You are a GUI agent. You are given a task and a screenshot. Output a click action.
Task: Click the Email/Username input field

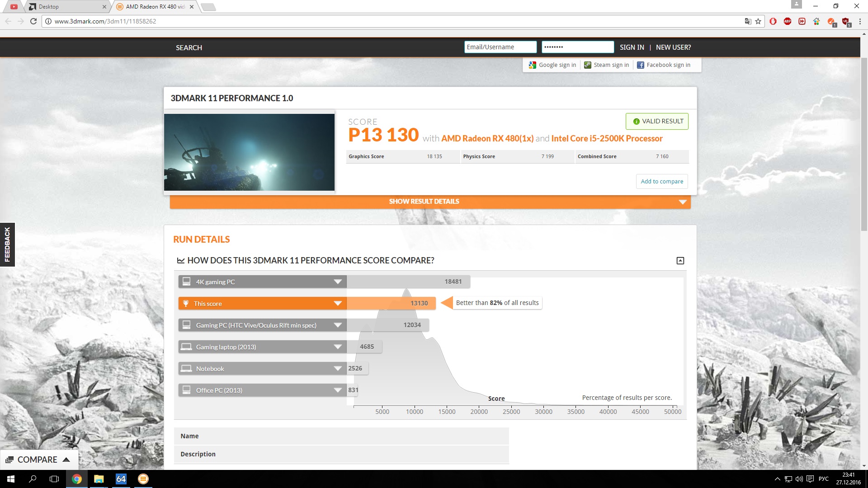500,47
